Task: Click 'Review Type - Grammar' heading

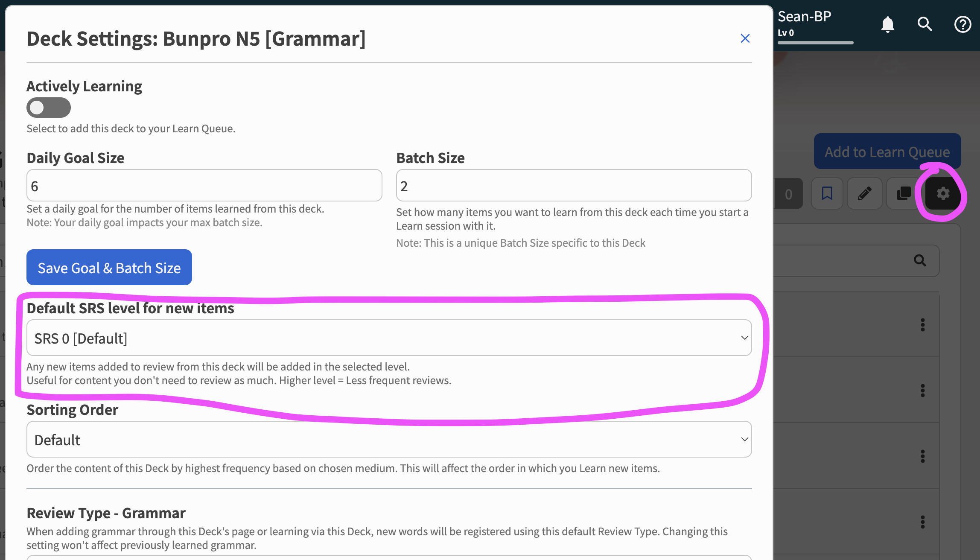Action: [106, 513]
